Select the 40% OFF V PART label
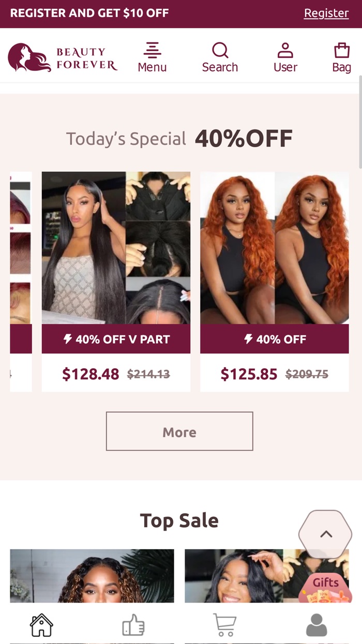 pos(116,339)
